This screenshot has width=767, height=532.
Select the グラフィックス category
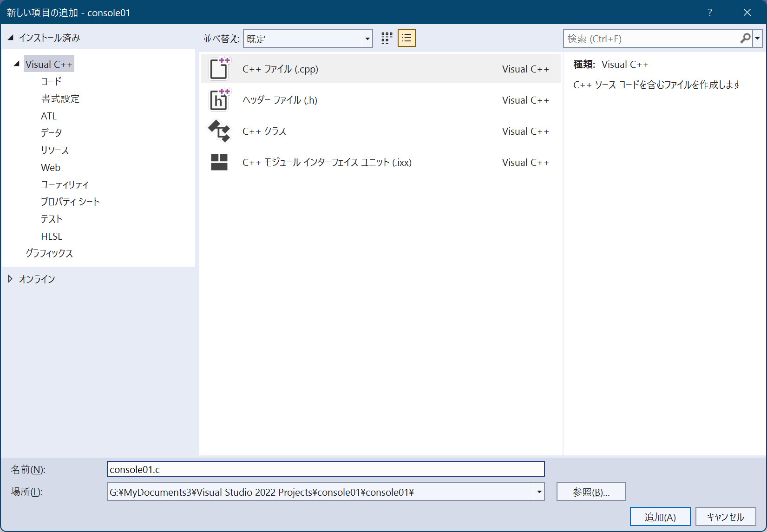click(x=49, y=253)
